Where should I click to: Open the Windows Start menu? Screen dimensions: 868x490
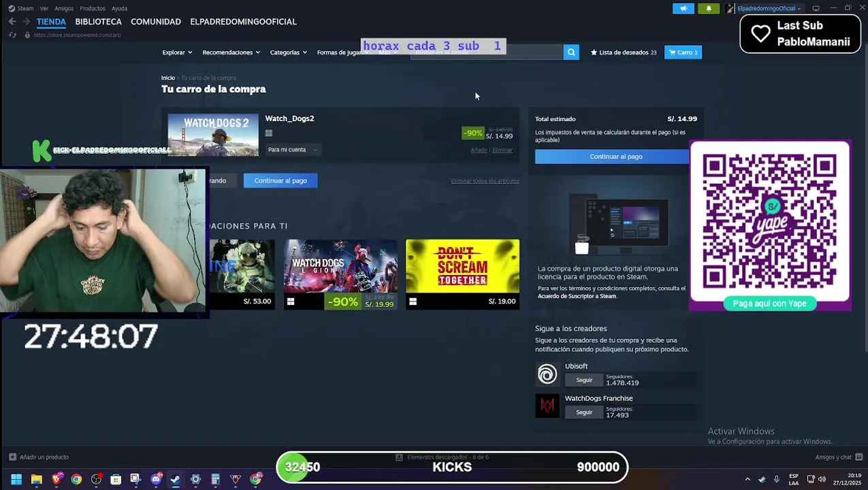point(16,479)
